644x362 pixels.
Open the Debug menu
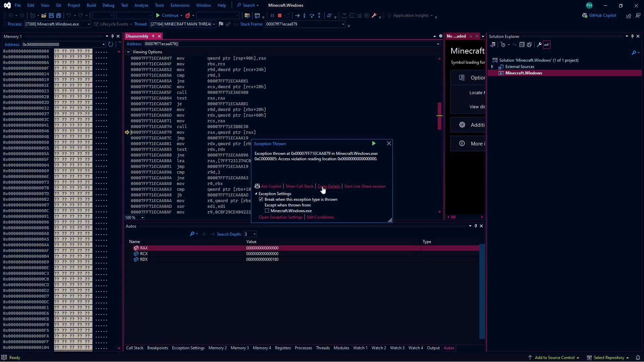click(x=108, y=5)
